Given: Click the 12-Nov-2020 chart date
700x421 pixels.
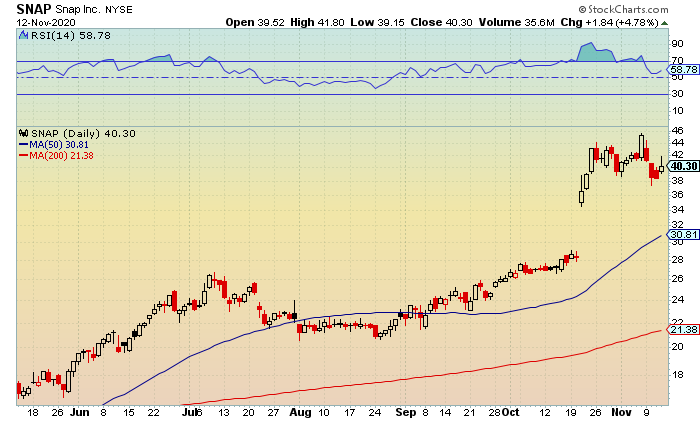Looking at the screenshot, I should 46,22.
